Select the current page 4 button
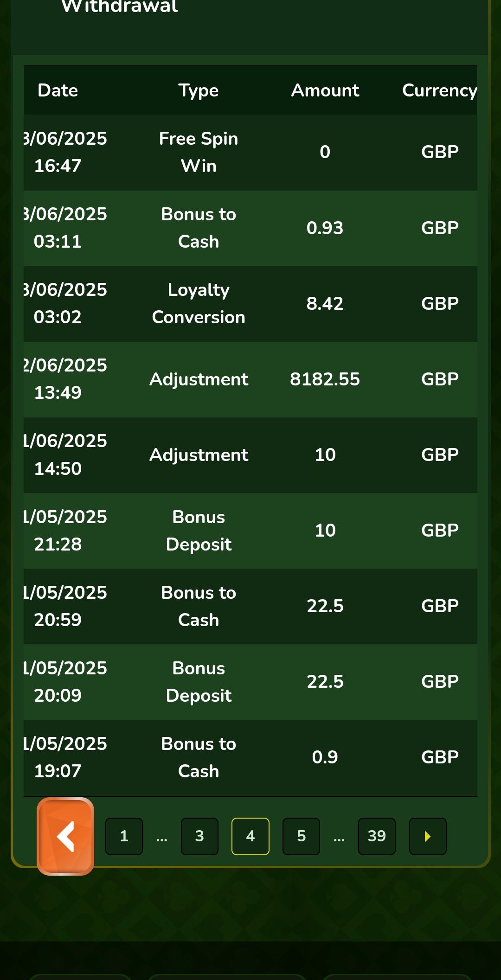501x980 pixels. point(250,836)
